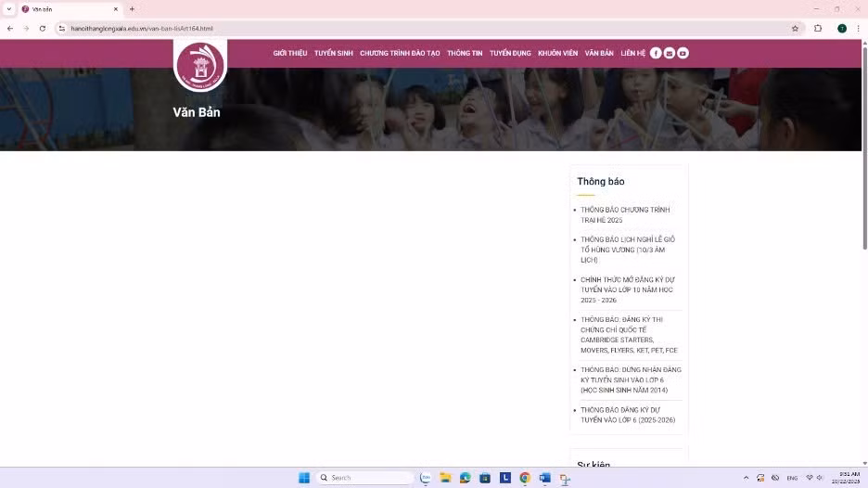Screen dimensions: 868x488
Task: Open a new browser tab
Action: coord(132,9)
